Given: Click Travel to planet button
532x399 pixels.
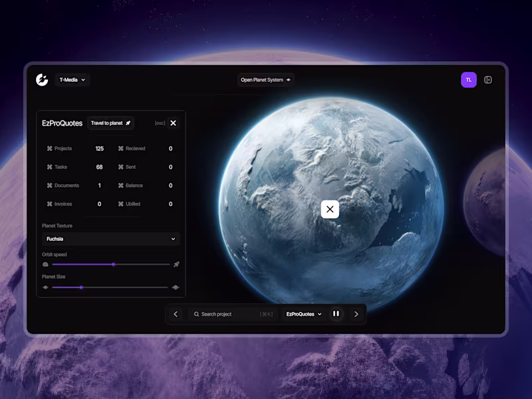Looking at the screenshot, I should [x=110, y=123].
